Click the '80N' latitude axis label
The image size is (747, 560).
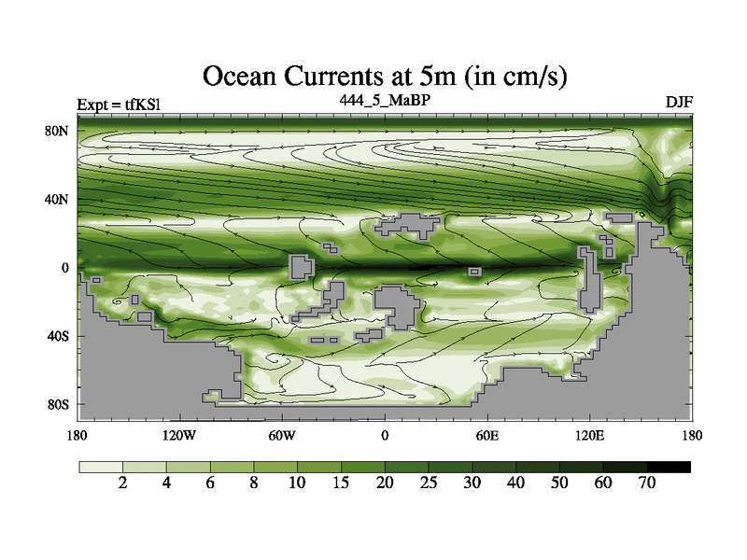pyautogui.click(x=58, y=132)
